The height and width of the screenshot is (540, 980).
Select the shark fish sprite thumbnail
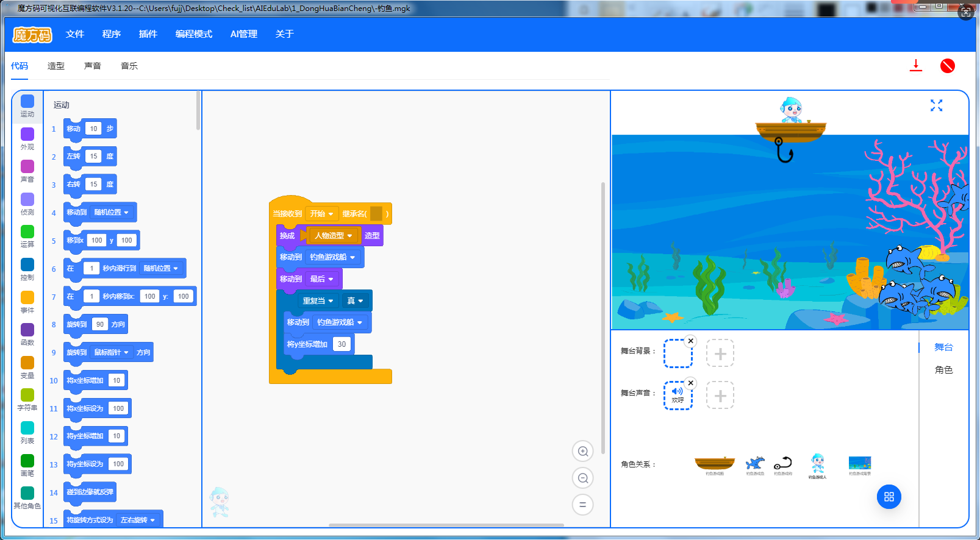pyautogui.click(x=755, y=465)
